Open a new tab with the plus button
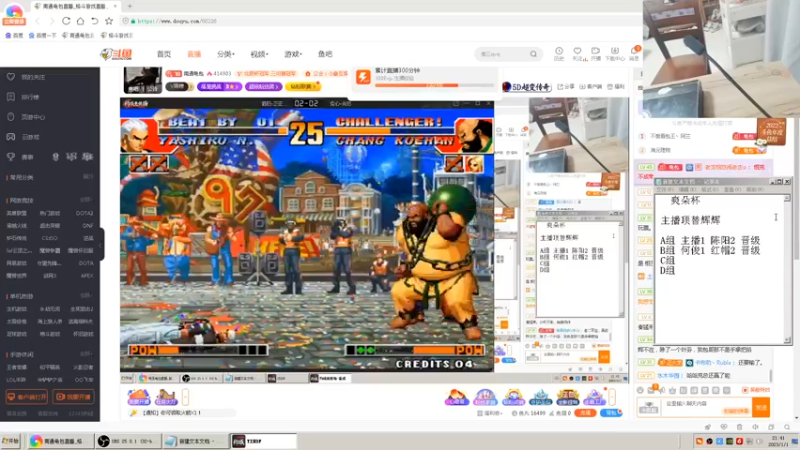This screenshot has width=800, height=450. [x=130, y=6]
